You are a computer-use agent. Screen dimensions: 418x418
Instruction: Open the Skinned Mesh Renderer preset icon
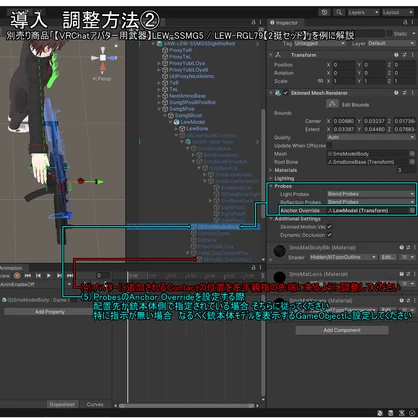click(x=405, y=93)
